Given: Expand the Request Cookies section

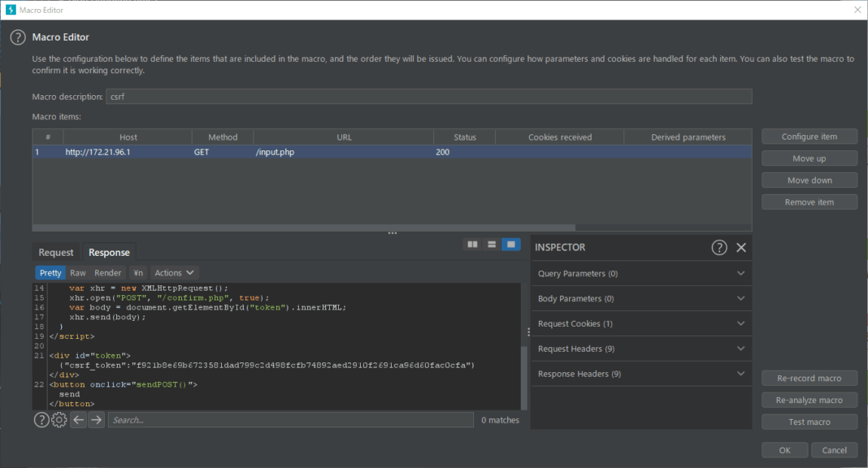Looking at the screenshot, I should (x=641, y=323).
